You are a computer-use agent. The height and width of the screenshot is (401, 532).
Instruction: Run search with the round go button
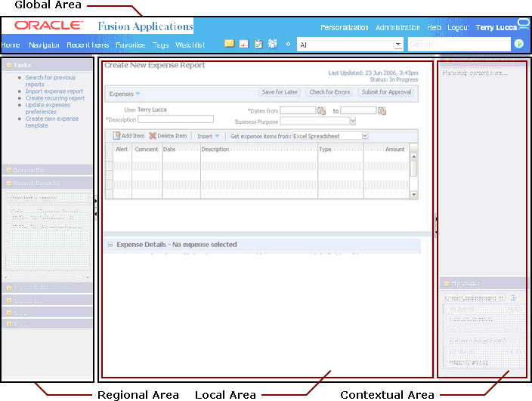pyautogui.click(x=518, y=44)
